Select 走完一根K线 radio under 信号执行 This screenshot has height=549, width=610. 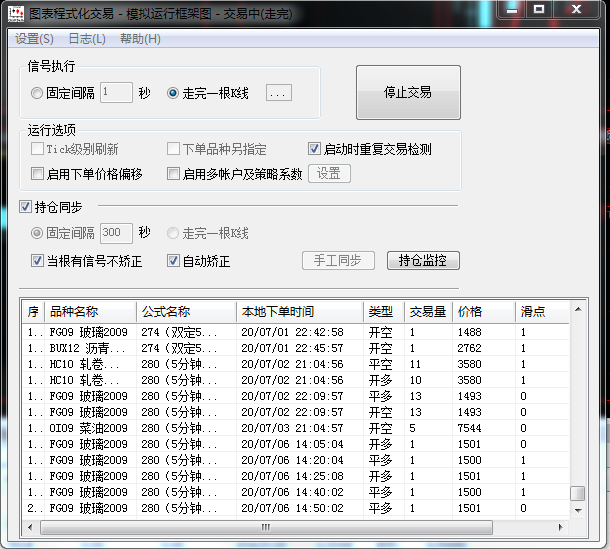[173, 93]
